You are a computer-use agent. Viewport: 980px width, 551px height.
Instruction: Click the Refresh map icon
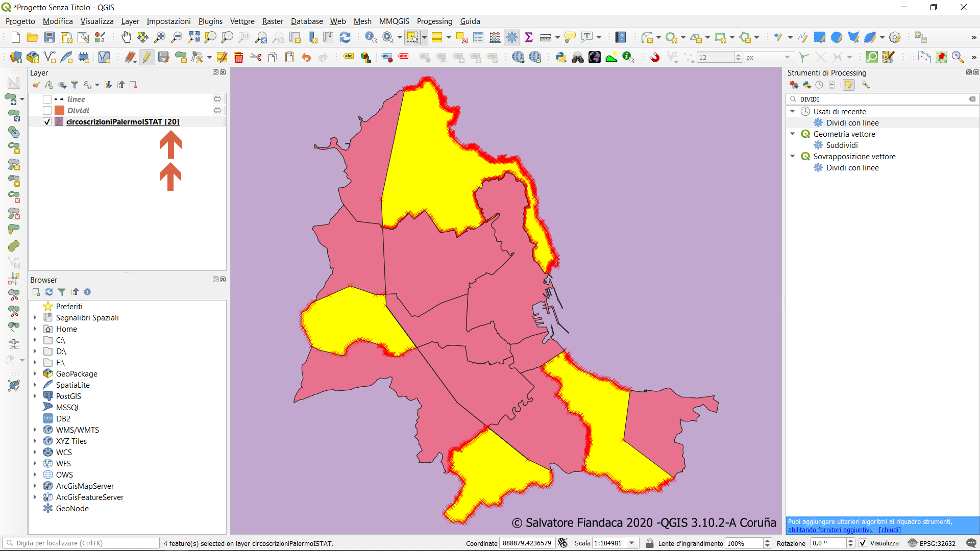point(345,37)
